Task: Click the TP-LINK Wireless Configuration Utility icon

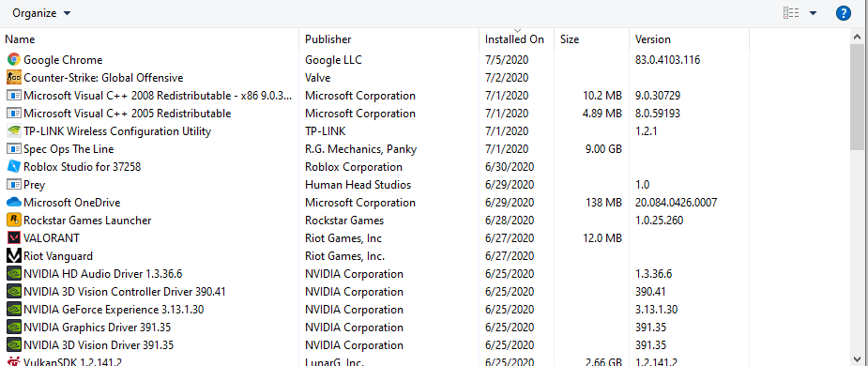Action: click(x=14, y=131)
